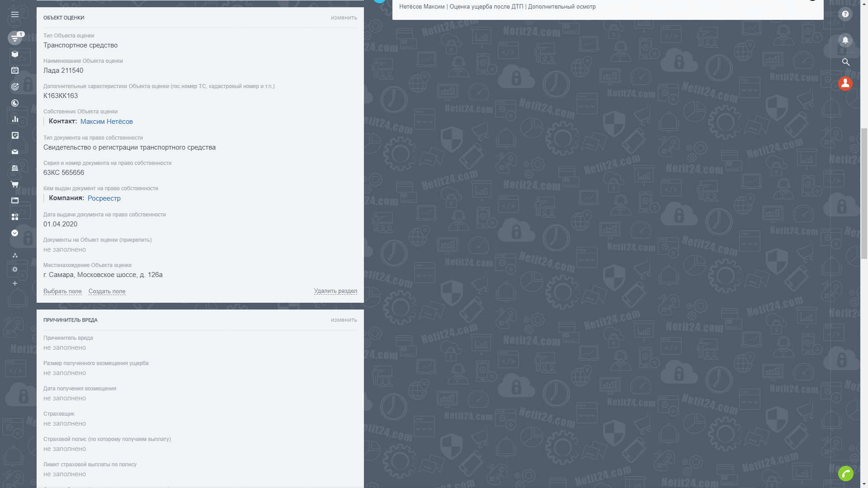Open the hamburger main menu
This screenshot has height=488, width=868.
pos(15,14)
